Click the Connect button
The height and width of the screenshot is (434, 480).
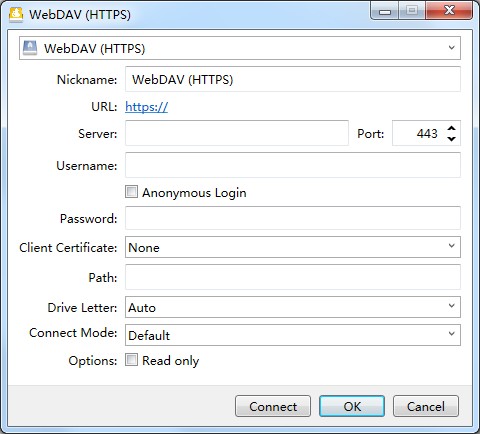coord(273,406)
